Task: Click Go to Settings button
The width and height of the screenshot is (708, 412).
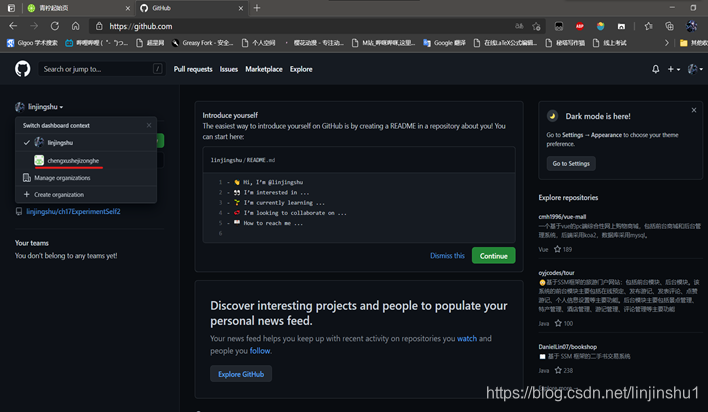Action: click(571, 164)
